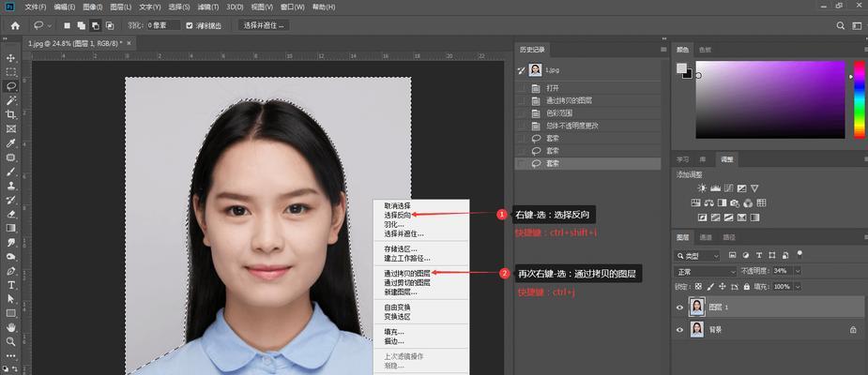Select the Clone Stamp tool
The height and width of the screenshot is (375, 868).
[10, 186]
